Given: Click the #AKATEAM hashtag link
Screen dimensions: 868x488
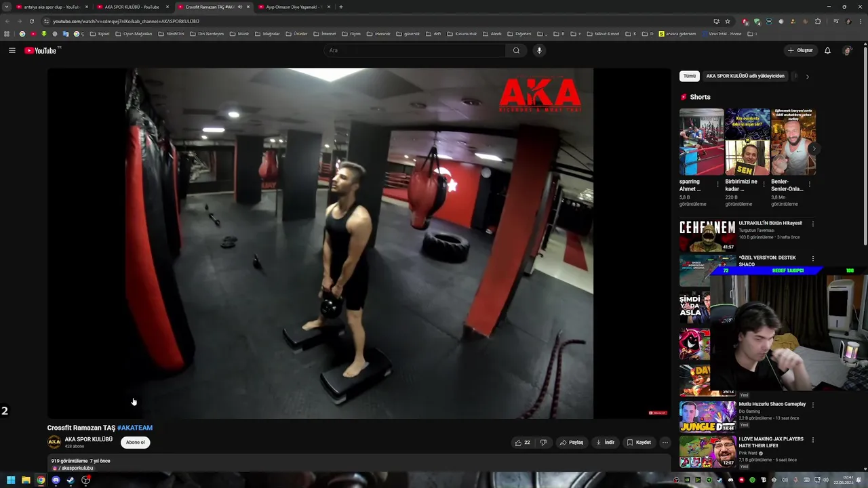Looking at the screenshot, I should pyautogui.click(x=135, y=428).
